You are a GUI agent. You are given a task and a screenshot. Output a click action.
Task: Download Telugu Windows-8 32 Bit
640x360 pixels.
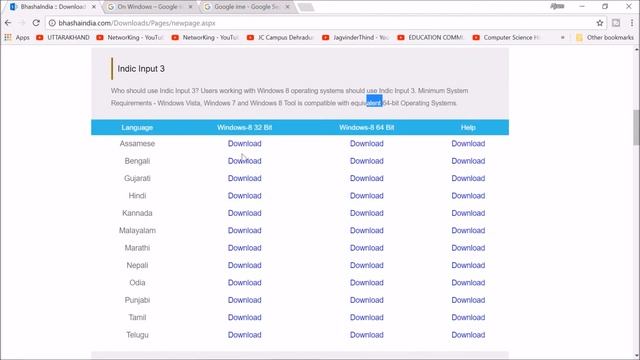pyautogui.click(x=244, y=335)
